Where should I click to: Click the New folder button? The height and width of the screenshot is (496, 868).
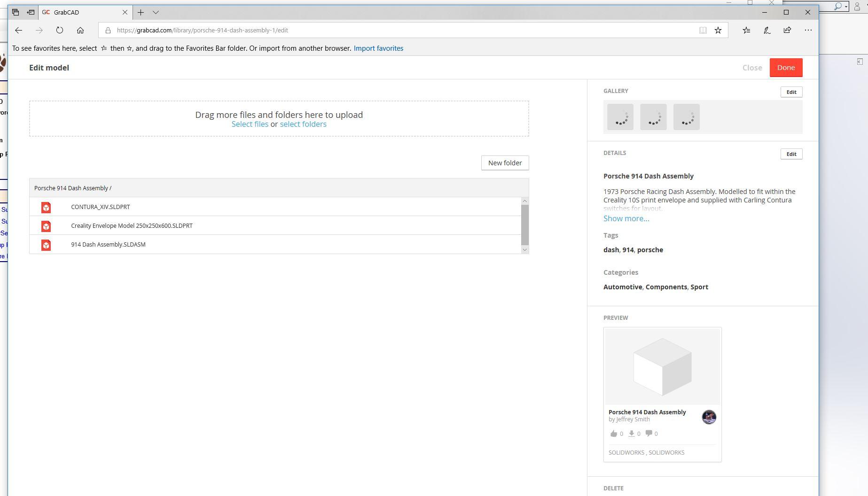[505, 163]
